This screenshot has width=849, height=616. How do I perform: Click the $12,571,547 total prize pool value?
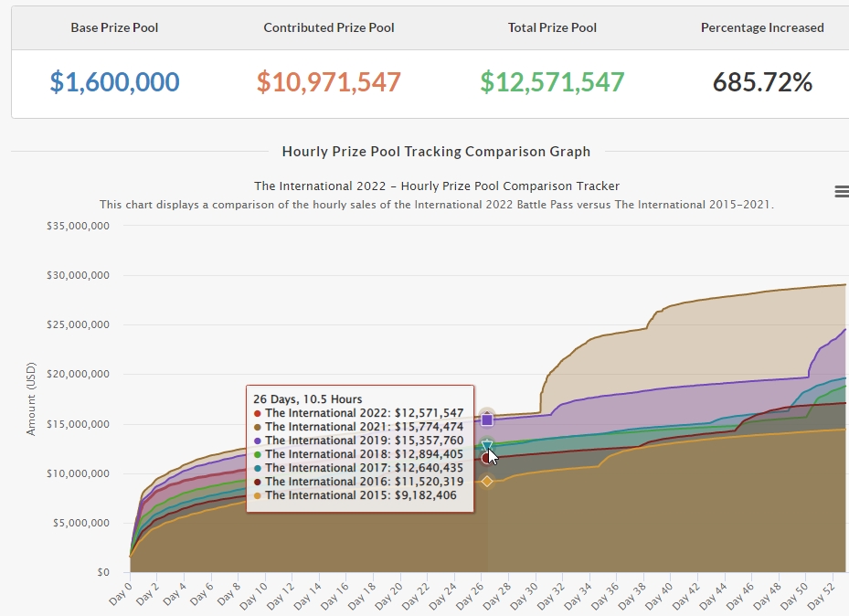coord(552,82)
